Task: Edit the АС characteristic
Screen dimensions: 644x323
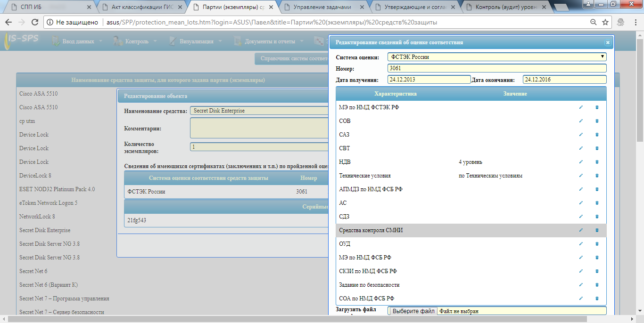Action: 581,203
